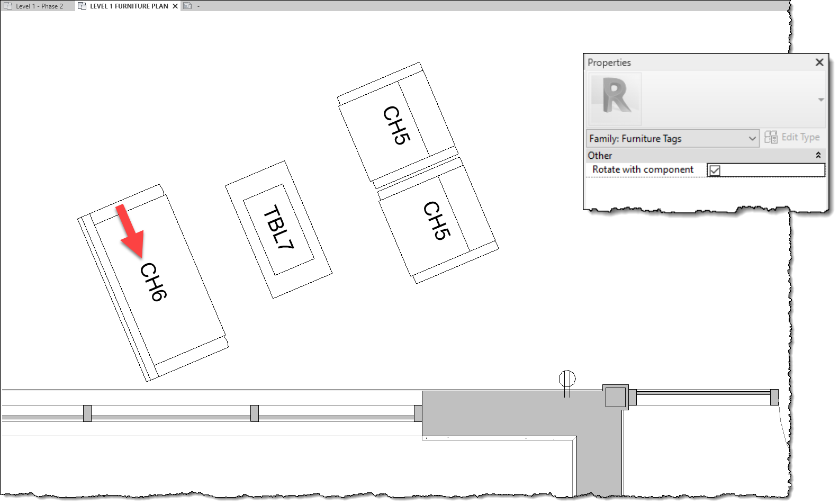Viewport: 839px width, 504px height.
Task: Select the Rotate with component parameter label
Action: click(x=643, y=169)
